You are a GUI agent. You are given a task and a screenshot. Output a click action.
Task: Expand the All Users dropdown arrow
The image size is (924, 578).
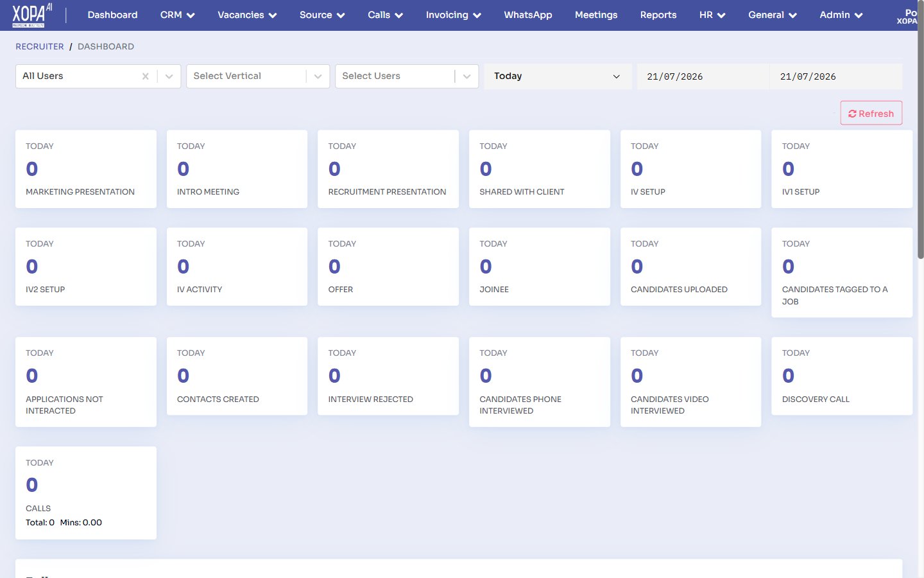(169, 76)
